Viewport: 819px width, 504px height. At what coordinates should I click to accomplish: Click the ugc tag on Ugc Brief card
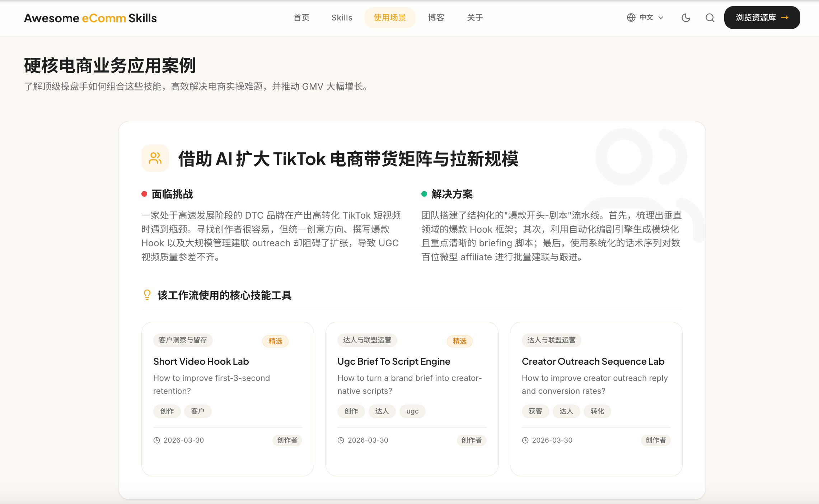click(412, 411)
